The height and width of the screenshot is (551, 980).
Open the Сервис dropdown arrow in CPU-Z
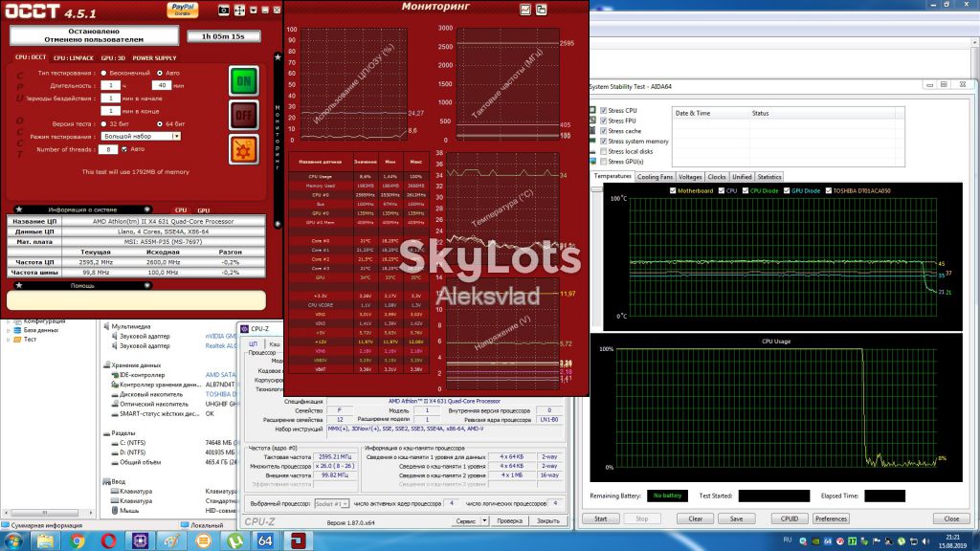click(484, 521)
